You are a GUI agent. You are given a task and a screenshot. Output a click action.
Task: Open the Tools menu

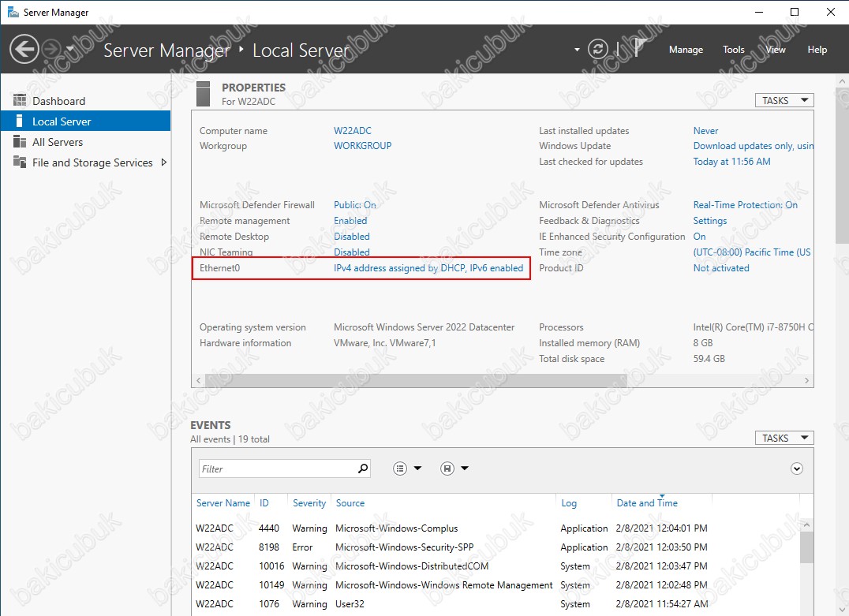[x=734, y=49]
